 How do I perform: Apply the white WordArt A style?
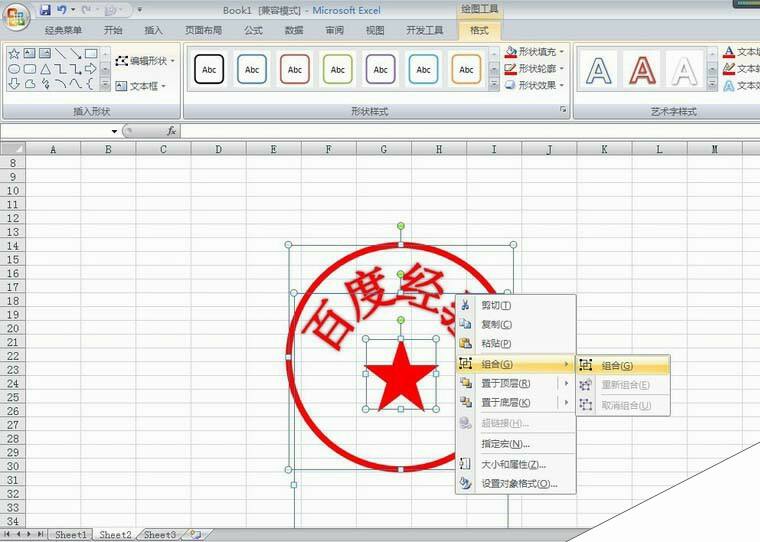(x=684, y=71)
